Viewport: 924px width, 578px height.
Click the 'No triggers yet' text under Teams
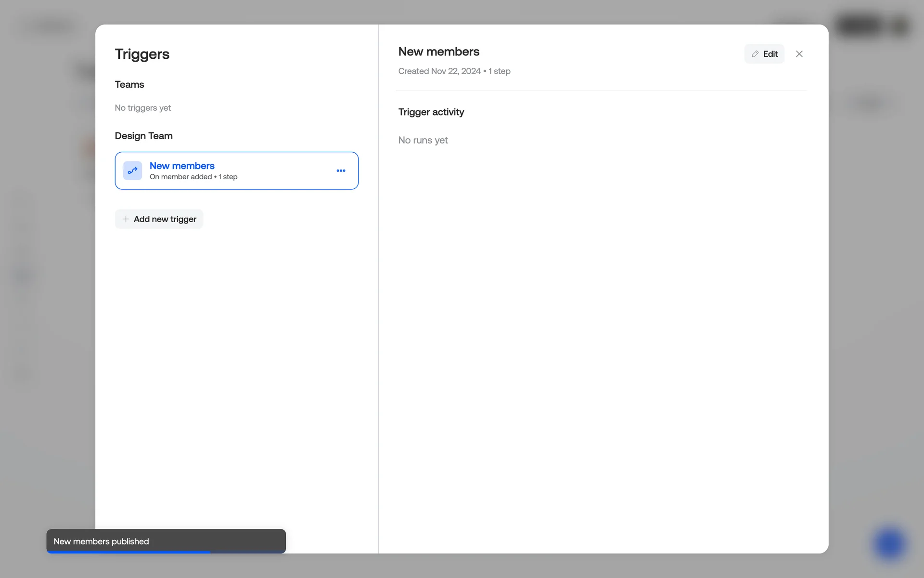142,108
